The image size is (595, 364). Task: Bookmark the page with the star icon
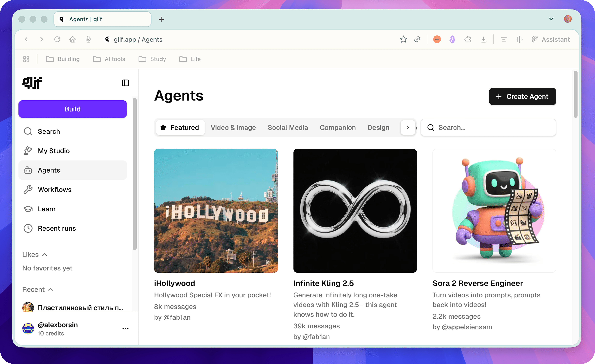pyautogui.click(x=403, y=39)
